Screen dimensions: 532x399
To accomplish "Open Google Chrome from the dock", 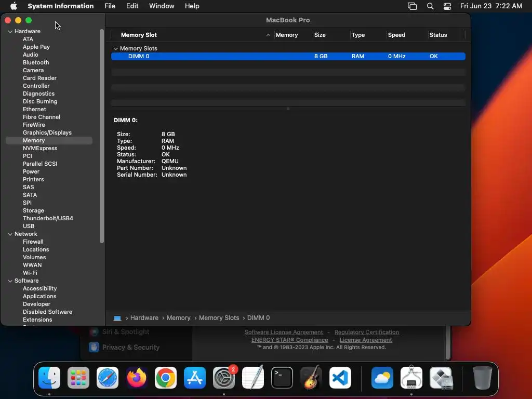I will (166, 378).
